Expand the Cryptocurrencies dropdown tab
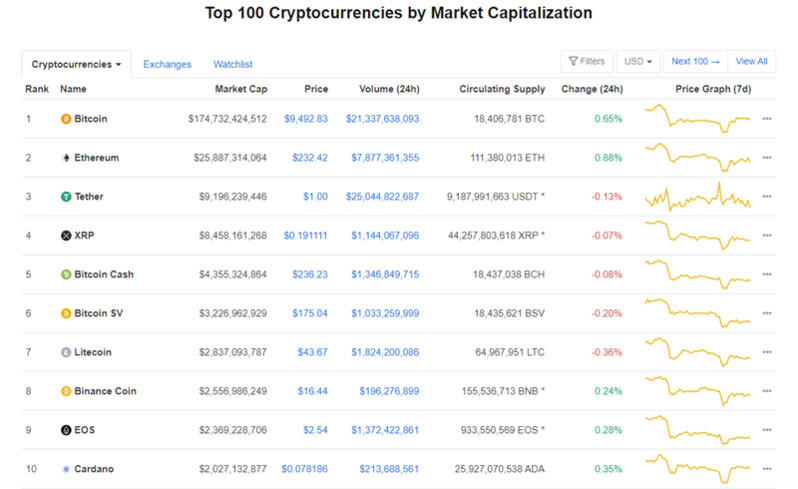The width and height of the screenshot is (798, 489). pyautogui.click(x=76, y=64)
